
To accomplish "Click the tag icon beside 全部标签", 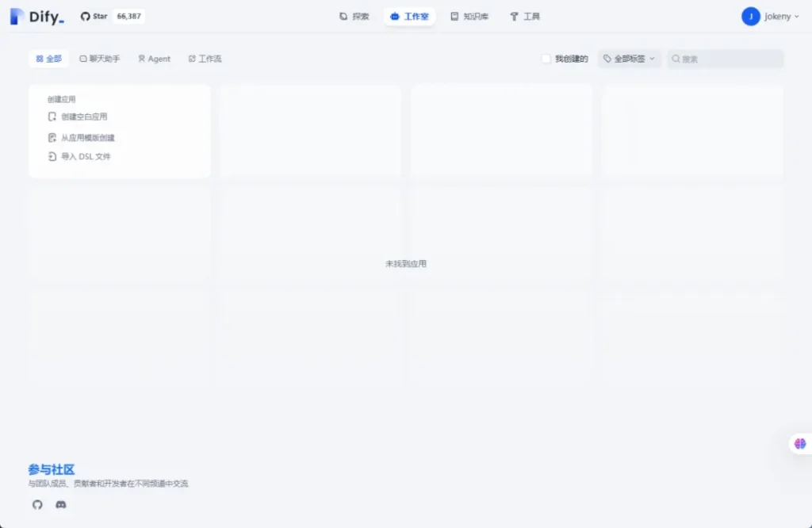I will (x=607, y=59).
